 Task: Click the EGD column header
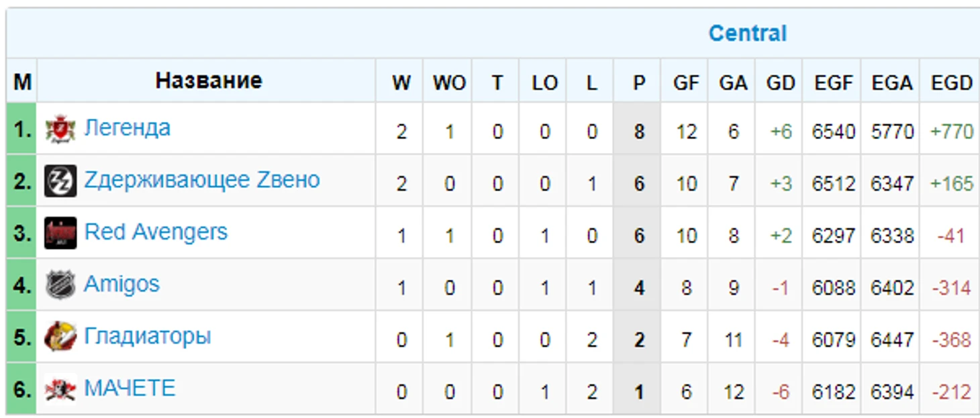951,83
